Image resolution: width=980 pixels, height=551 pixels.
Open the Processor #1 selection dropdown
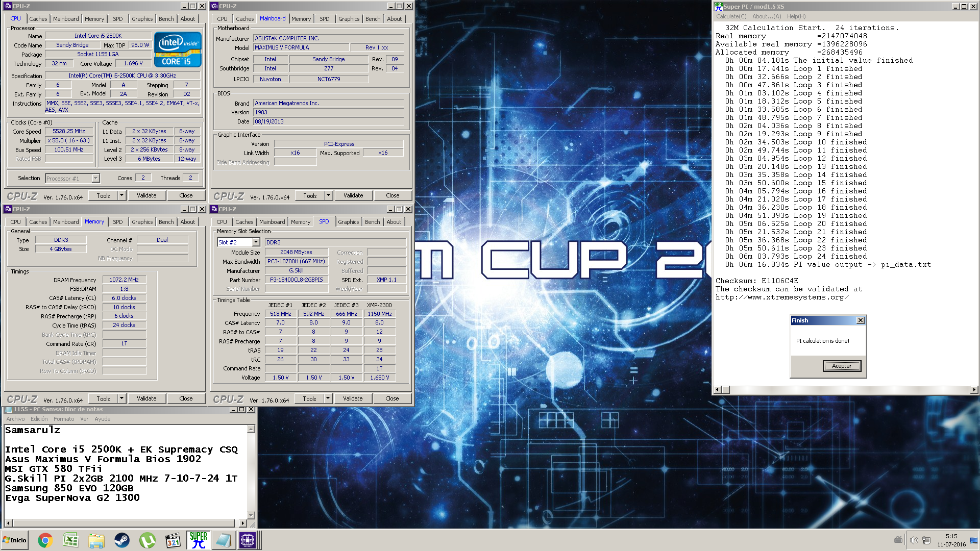[95, 179]
